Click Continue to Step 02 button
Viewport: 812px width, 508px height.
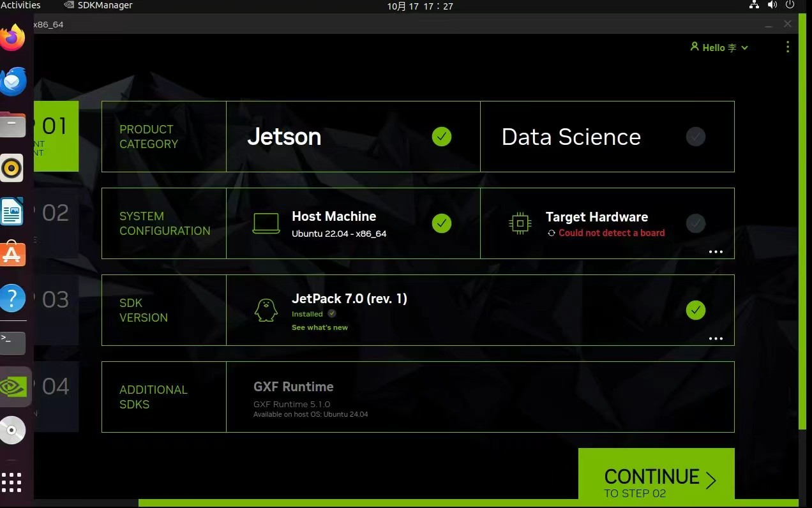tap(656, 474)
